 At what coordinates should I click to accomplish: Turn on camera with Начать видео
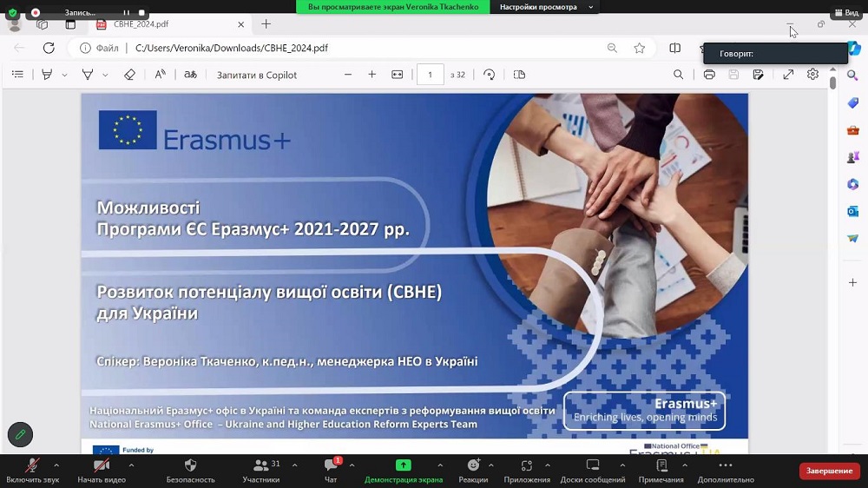102,470
